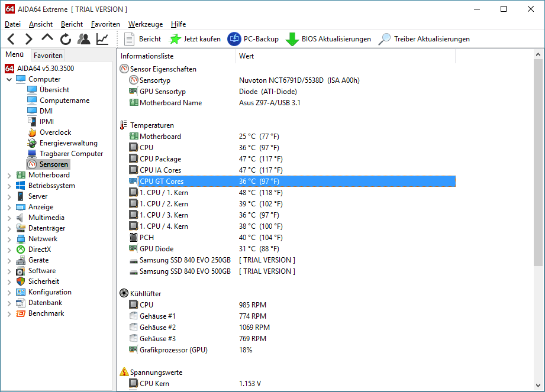
Task: Select the GPU Diode temperature row
Action: (292, 248)
